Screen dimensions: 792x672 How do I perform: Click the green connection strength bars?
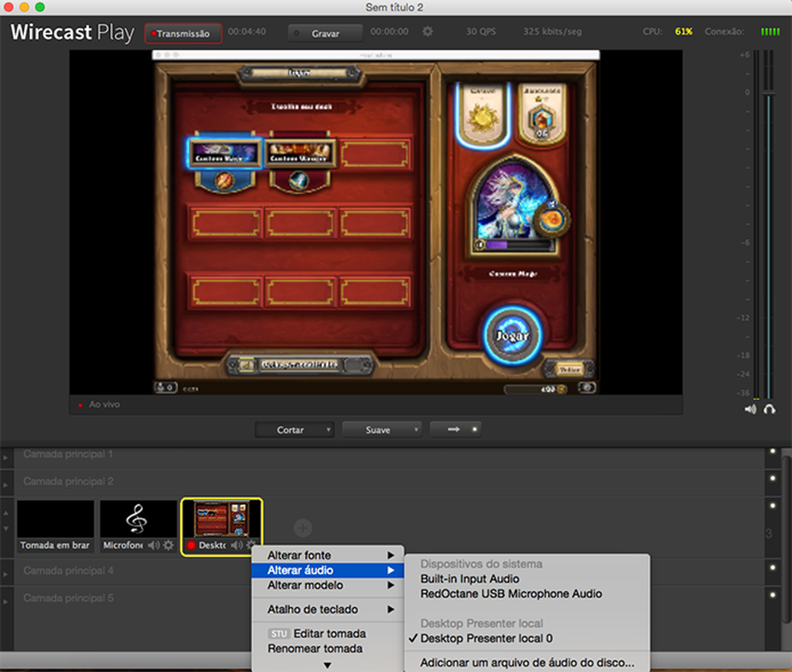pos(770,31)
